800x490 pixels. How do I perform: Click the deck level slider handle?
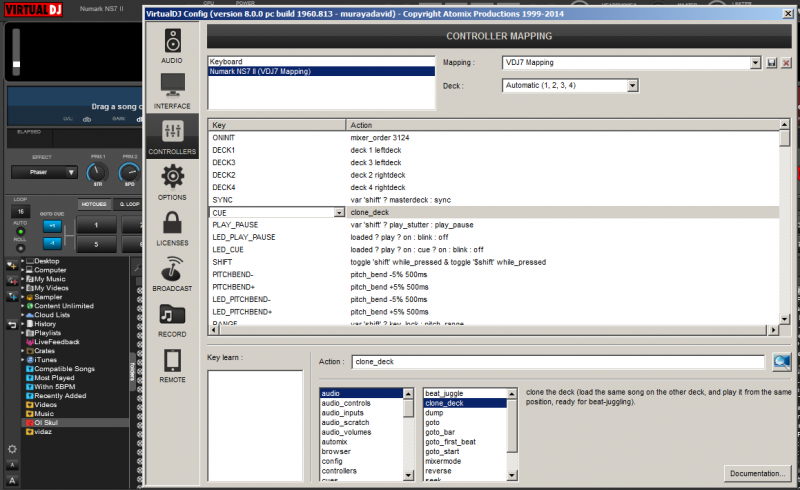coord(16,64)
